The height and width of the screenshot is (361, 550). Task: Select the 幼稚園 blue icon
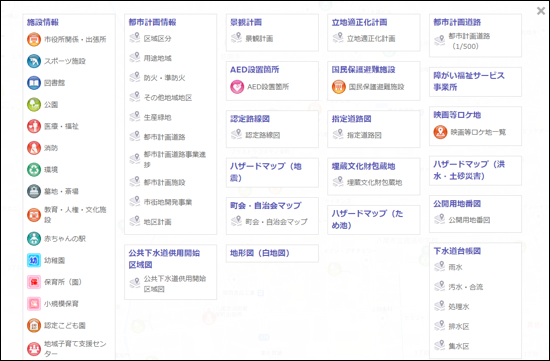[34, 260]
